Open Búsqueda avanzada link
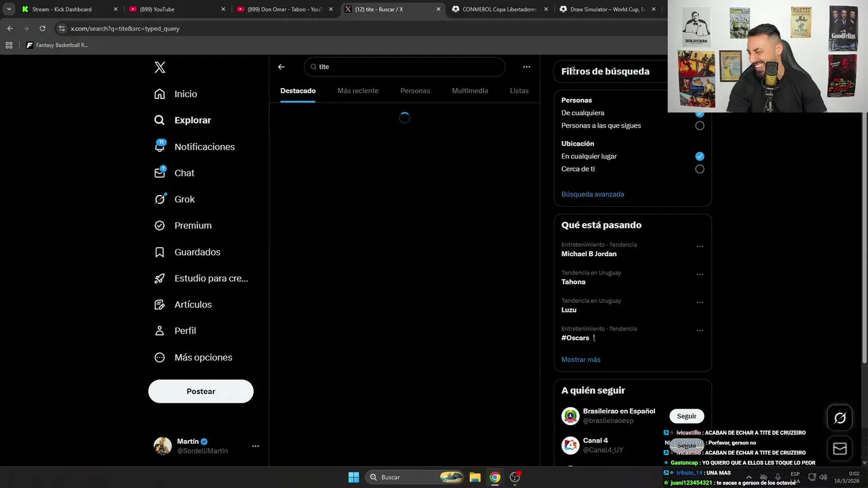The width and height of the screenshot is (868, 488). (x=593, y=194)
